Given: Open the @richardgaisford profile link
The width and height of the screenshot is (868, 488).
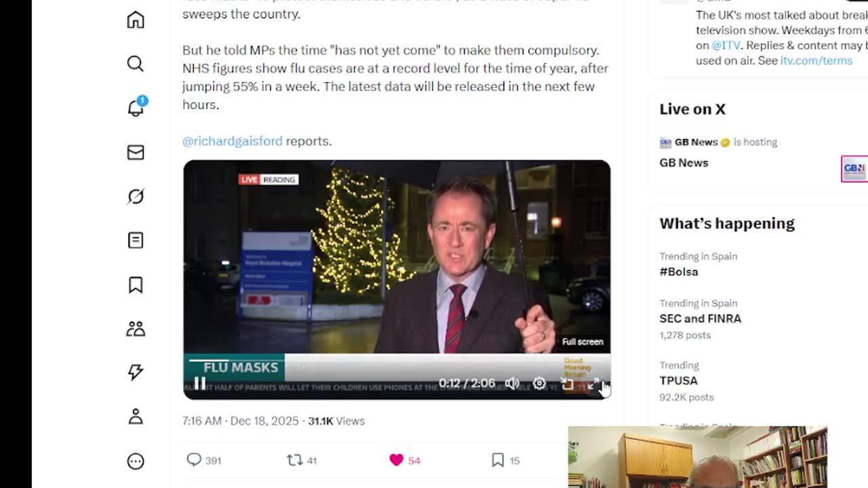Looking at the screenshot, I should pyautogui.click(x=232, y=141).
